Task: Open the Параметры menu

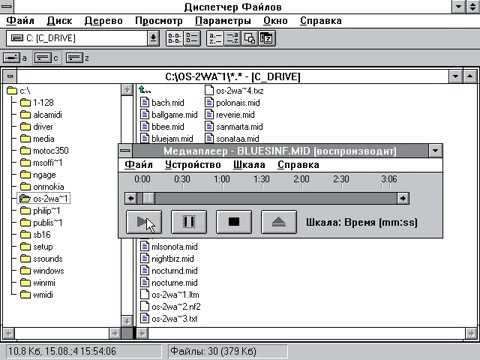Action: (x=223, y=21)
